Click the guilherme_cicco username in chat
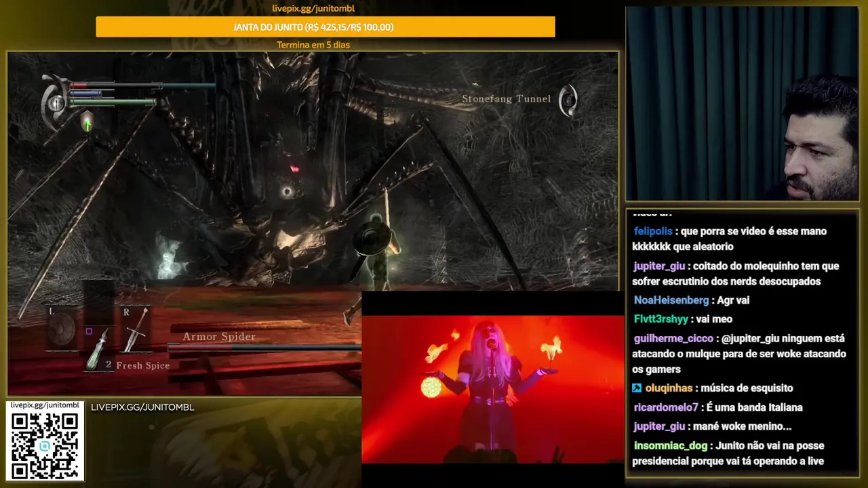The image size is (868, 488). pos(673,338)
